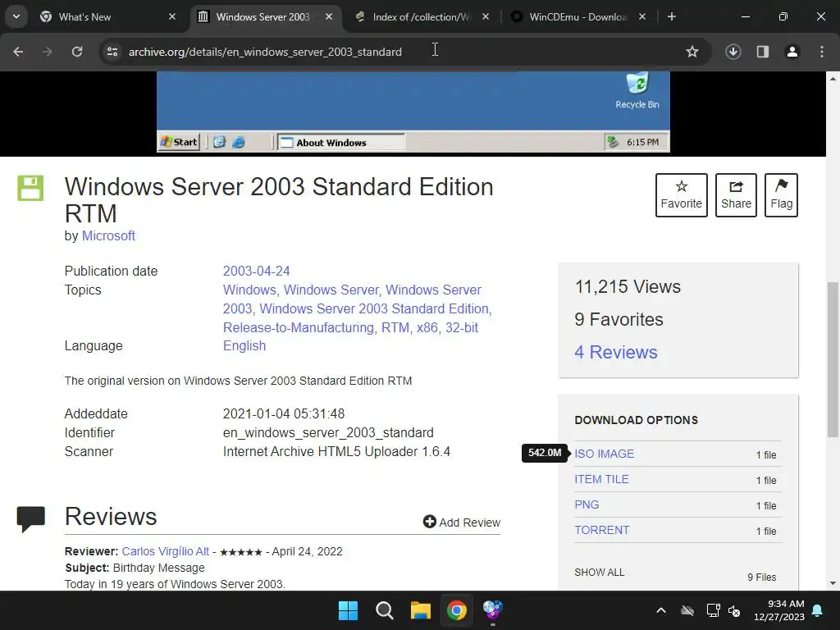Click the cloud sync tray icon
Image resolution: width=840 pixels, height=630 pixels.
pos(687,610)
